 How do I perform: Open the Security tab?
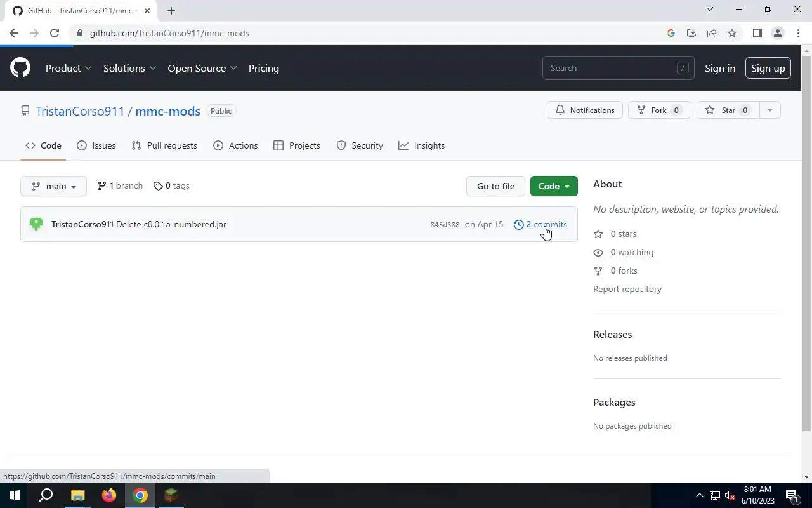360,145
